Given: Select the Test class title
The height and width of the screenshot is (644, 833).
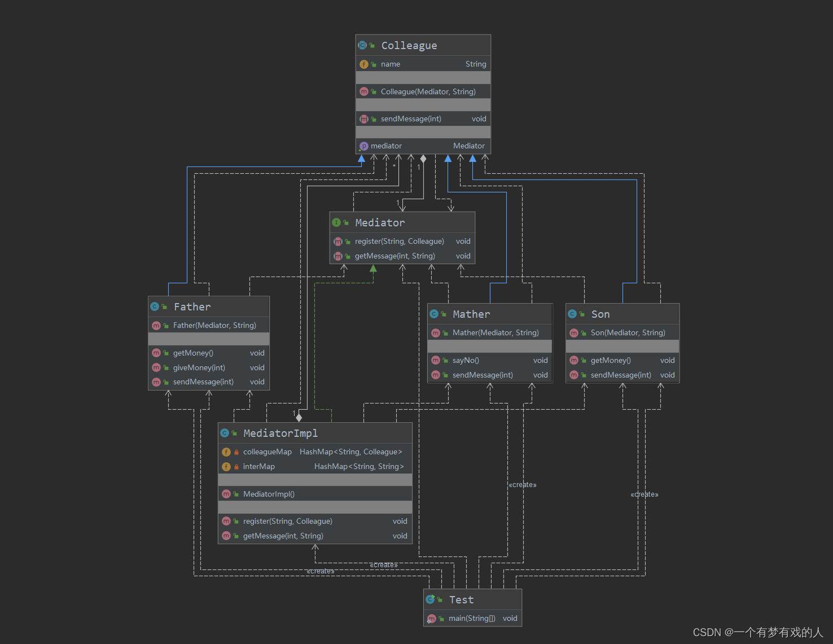Looking at the screenshot, I should click(461, 599).
